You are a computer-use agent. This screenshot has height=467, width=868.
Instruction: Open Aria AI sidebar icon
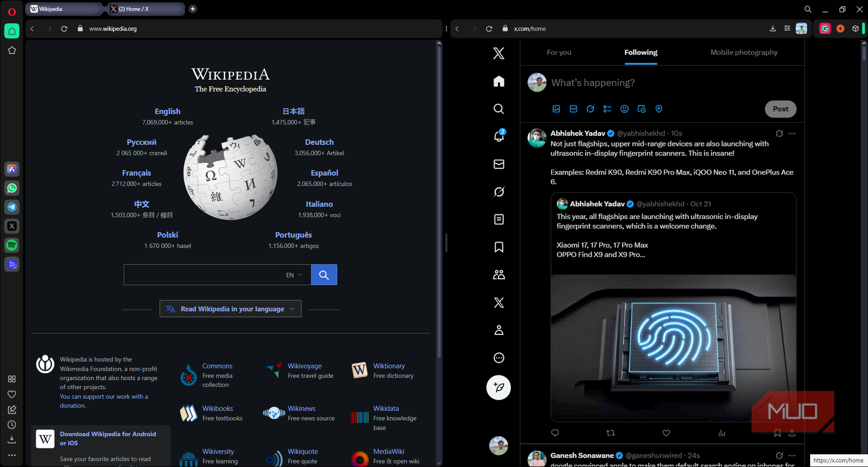[12, 169]
